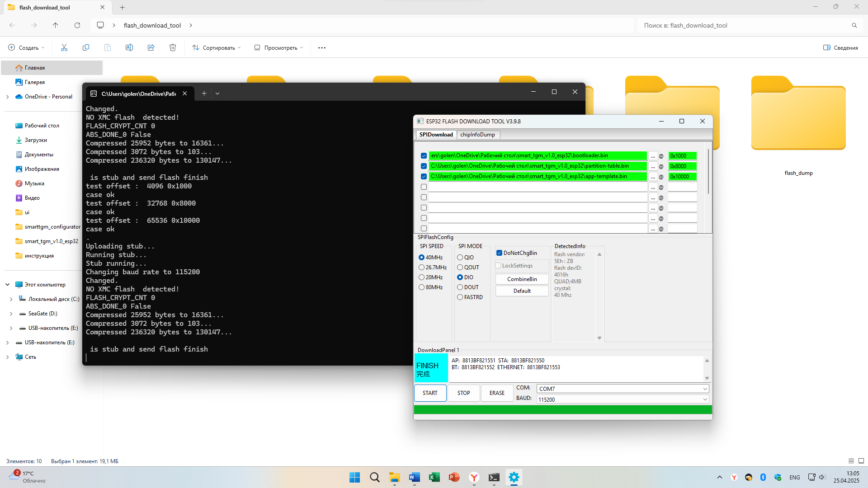Open new terminal tab with plus icon
Viewport: 868px width, 488px height.
pyautogui.click(x=204, y=94)
